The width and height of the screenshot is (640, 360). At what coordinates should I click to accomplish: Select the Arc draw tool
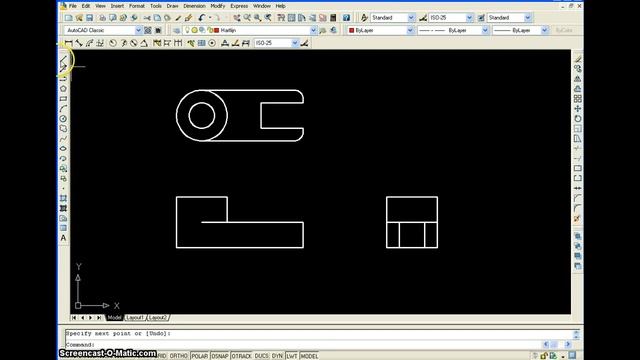point(63,109)
